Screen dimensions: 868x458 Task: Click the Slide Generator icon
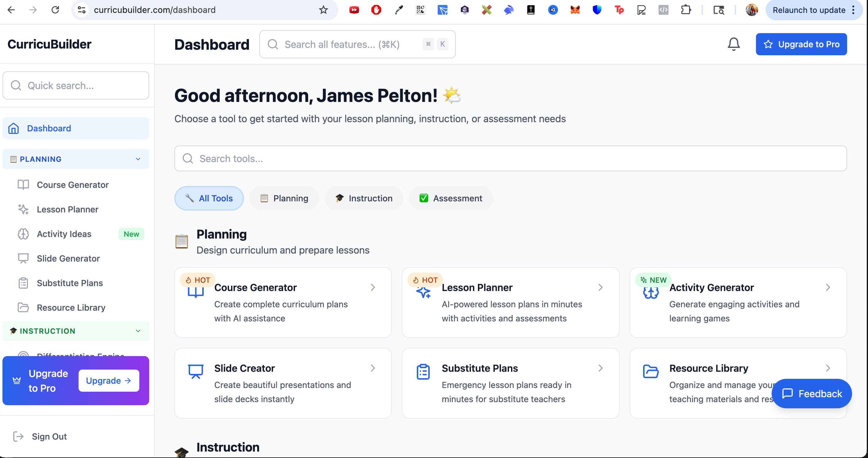[23, 258]
